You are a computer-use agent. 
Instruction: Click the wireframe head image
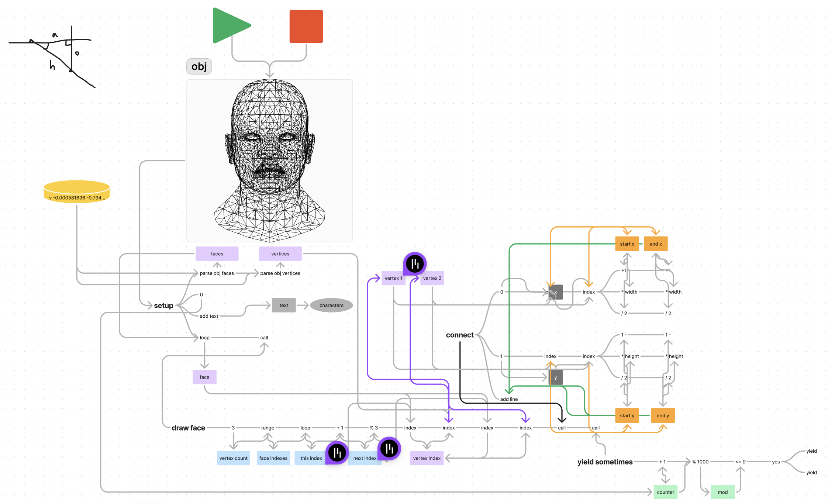click(x=270, y=160)
